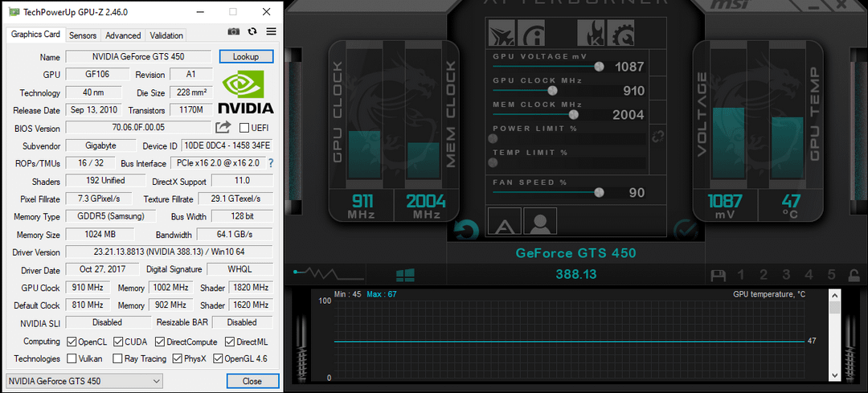The height and width of the screenshot is (393, 868).
Task: Click the Fan Speed value 90
Action: coord(637,193)
